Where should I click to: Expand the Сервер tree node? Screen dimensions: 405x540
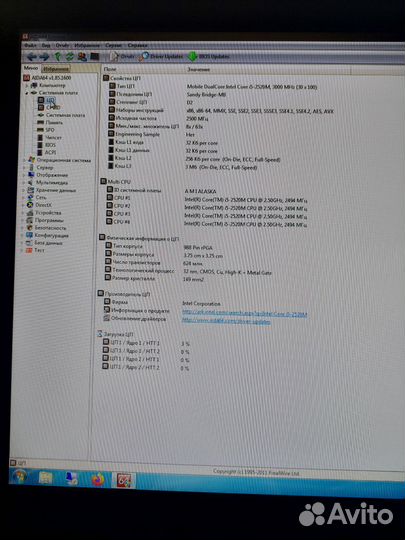24,168
